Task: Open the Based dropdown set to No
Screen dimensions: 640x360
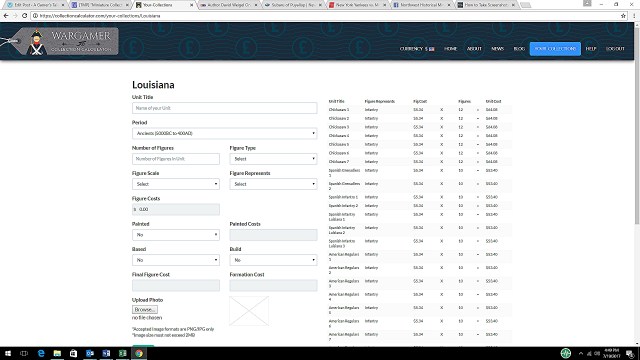Action: (176, 260)
